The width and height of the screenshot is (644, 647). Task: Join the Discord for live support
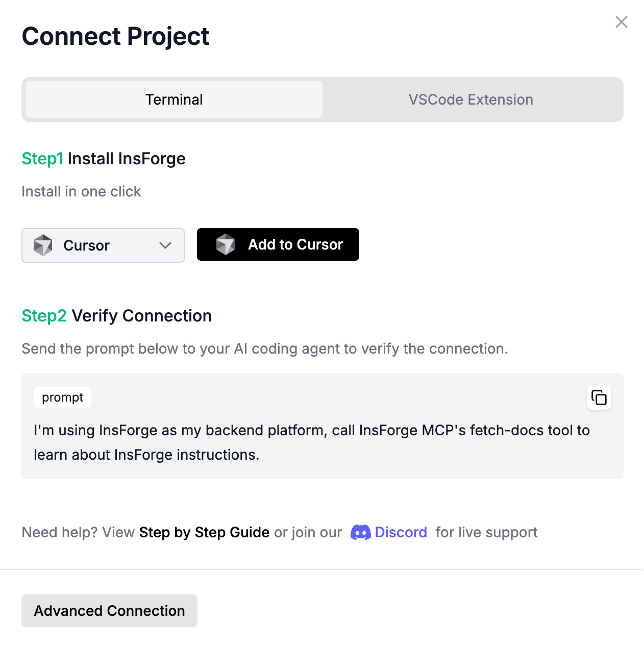coord(401,532)
